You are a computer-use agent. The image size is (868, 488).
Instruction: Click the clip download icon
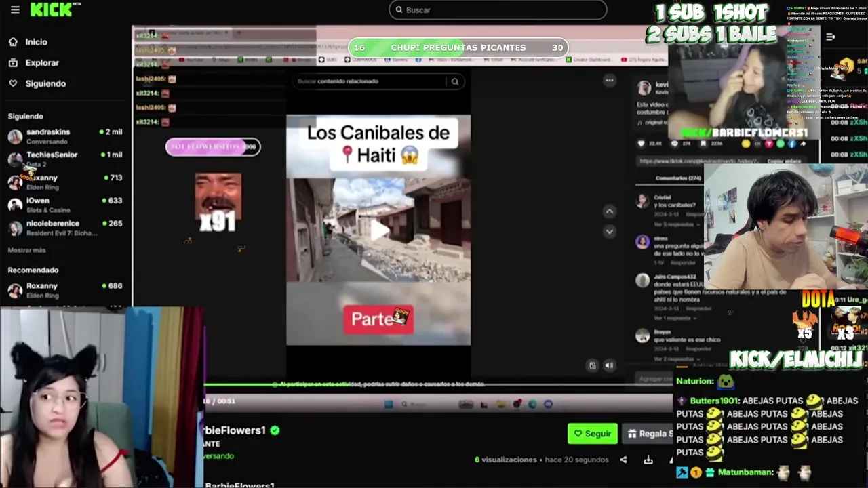(648, 460)
